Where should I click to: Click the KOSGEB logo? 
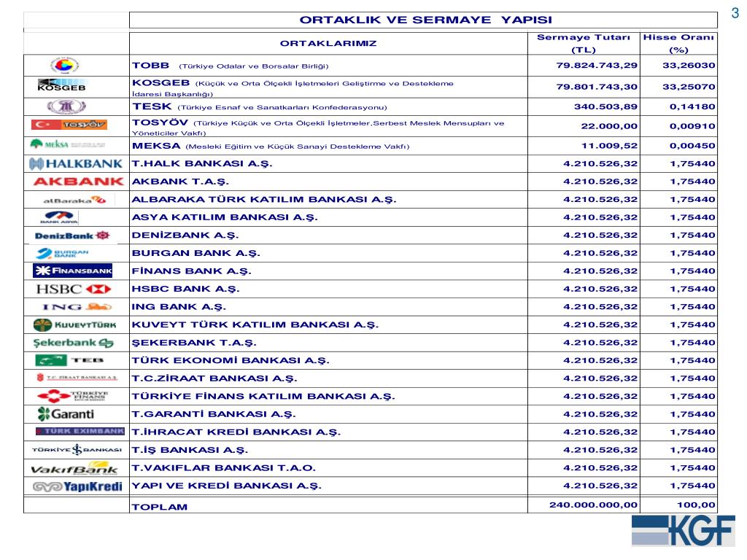click(62, 85)
